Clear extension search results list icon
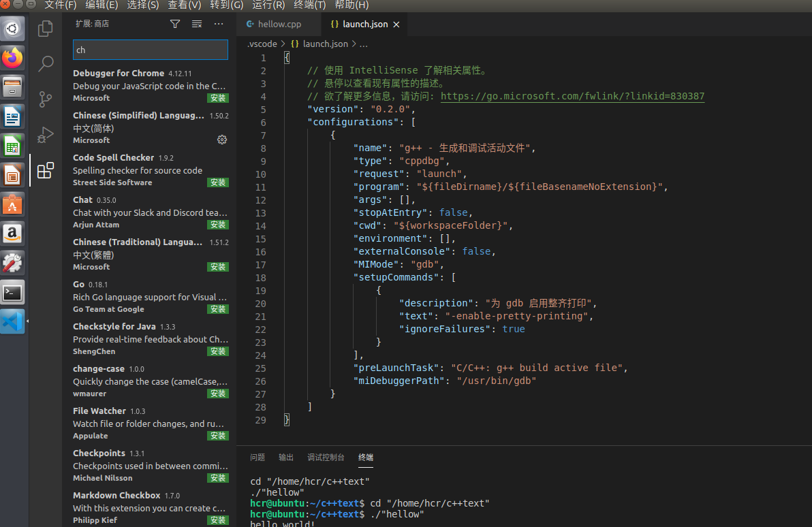The height and width of the screenshot is (527, 812). click(197, 24)
